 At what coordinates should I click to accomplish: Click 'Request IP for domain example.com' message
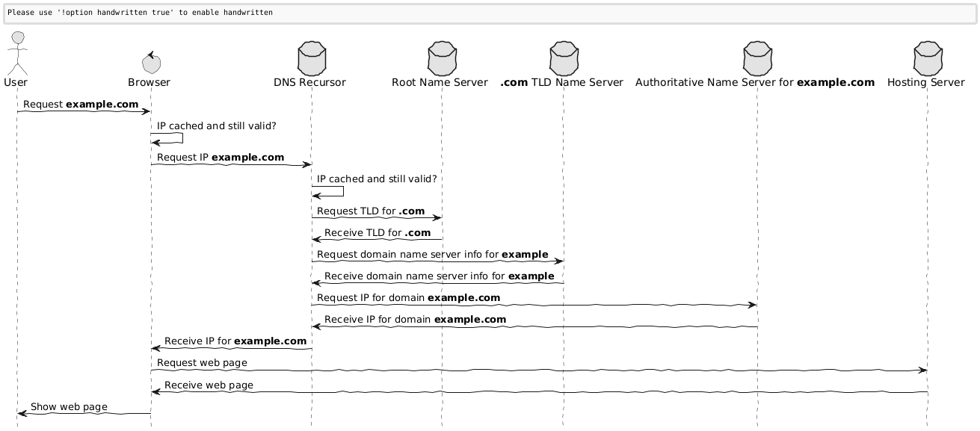click(409, 298)
